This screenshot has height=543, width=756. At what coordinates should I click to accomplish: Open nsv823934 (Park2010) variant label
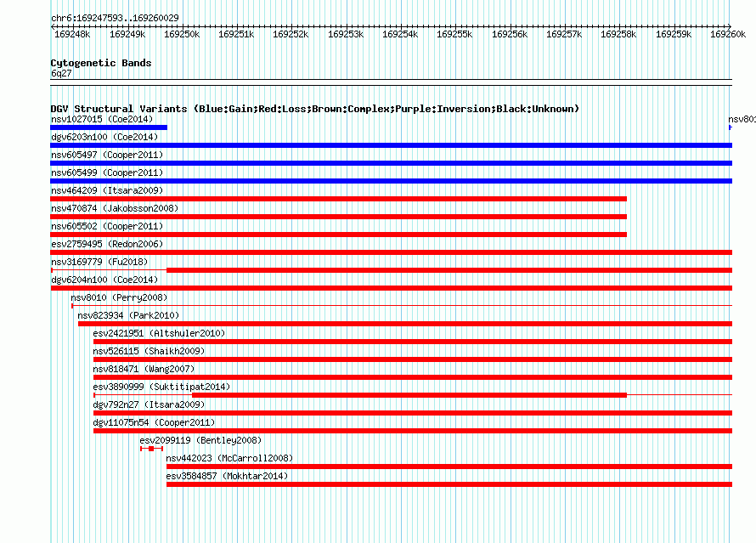128,315
